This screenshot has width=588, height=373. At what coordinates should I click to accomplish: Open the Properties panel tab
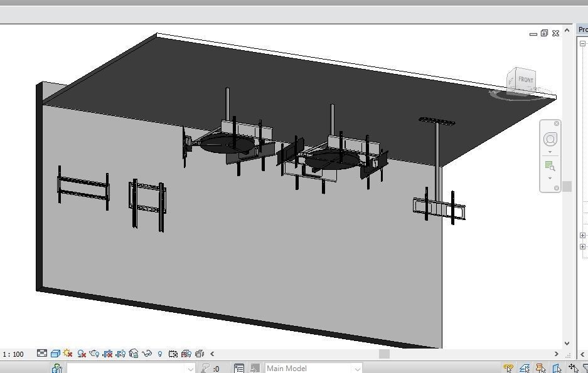point(582,29)
